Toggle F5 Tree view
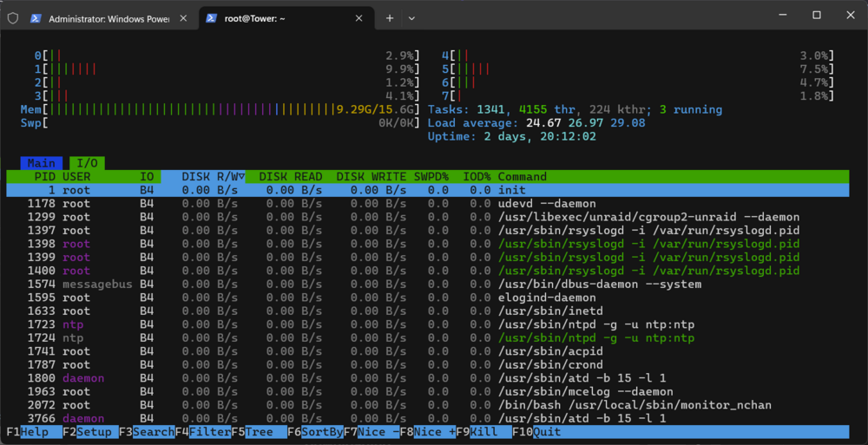The image size is (868, 445). [x=259, y=432]
